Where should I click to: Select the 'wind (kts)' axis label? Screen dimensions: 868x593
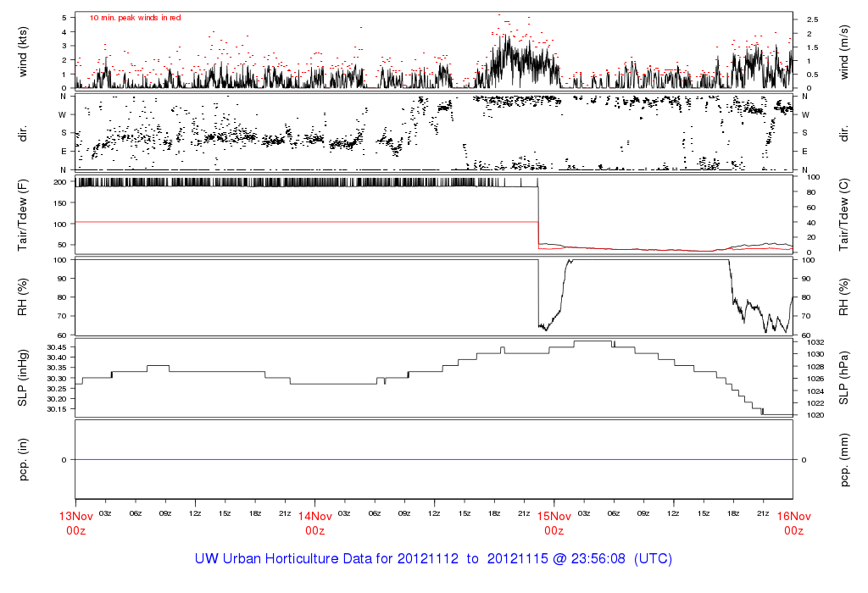point(23,52)
